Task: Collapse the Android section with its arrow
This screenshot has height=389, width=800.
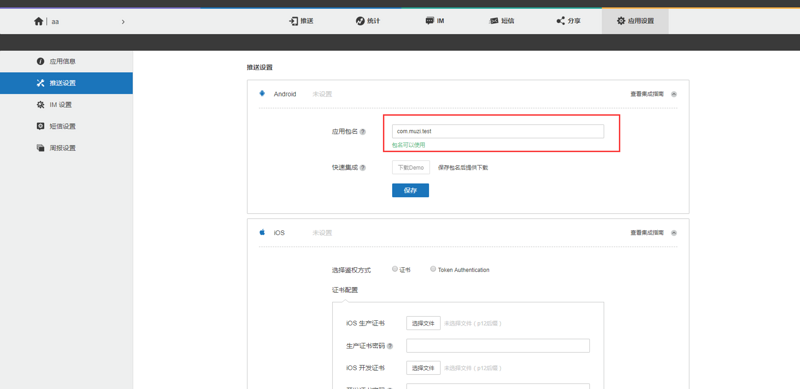Action: pos(674,94)
